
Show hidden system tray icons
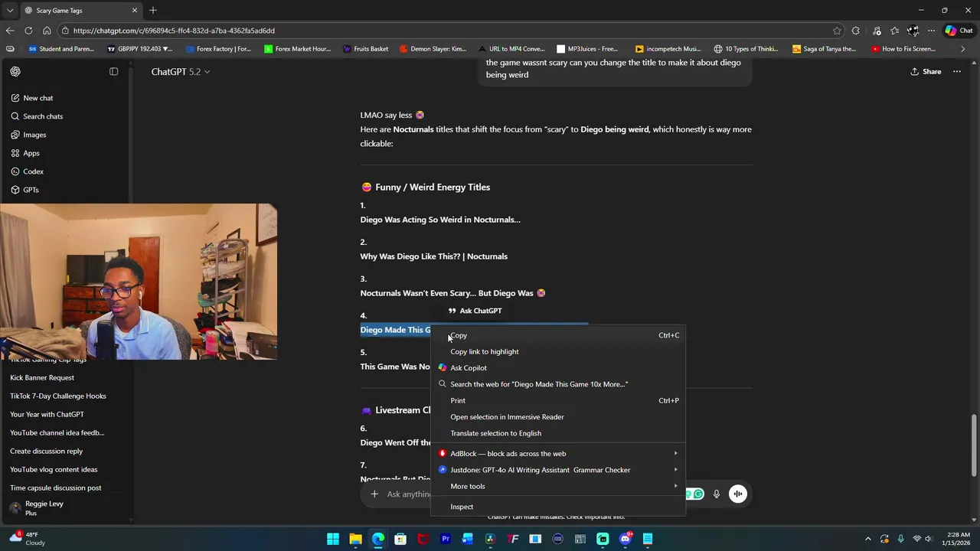[x=867, y=539]
